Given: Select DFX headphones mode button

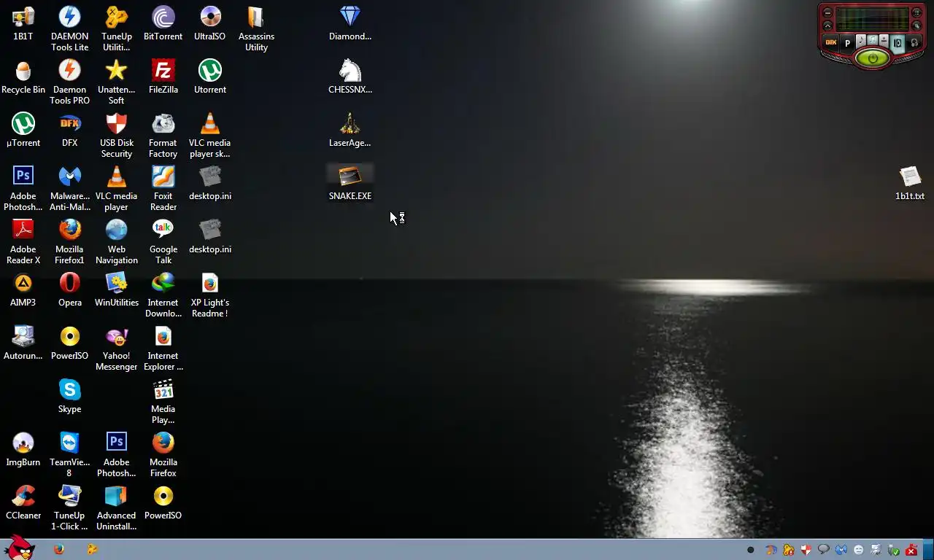Looking at the screenshot, I should [914, 42].
